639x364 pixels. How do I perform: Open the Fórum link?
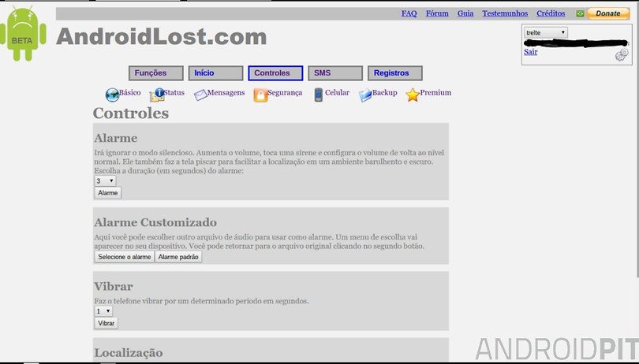pyautogui.click(x=437, y=13)
